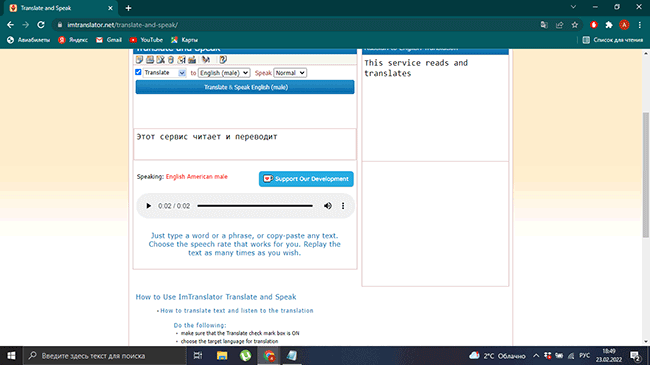Go back in browser history
This screenshot has width=650, height=365.
click(10, 25)
